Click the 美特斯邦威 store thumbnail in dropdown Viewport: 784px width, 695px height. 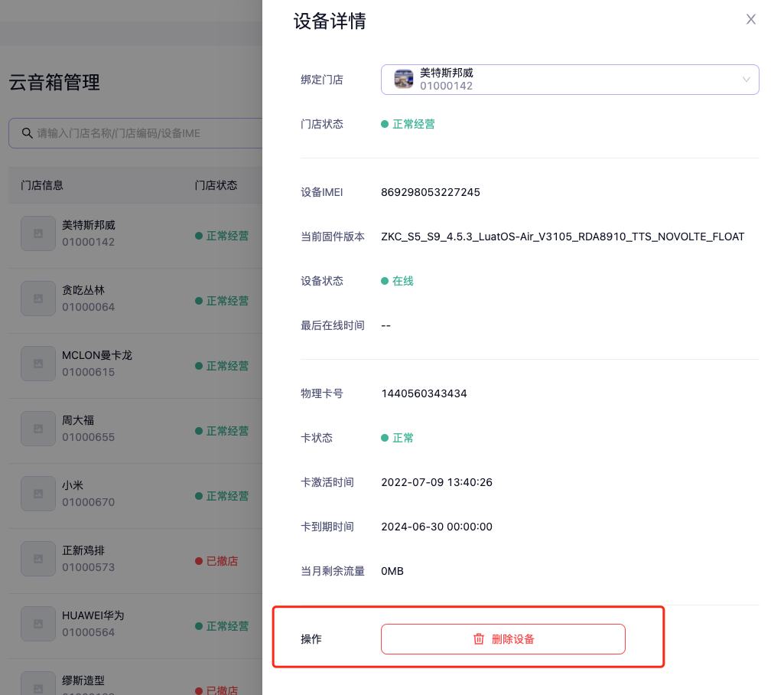point(404,80)
